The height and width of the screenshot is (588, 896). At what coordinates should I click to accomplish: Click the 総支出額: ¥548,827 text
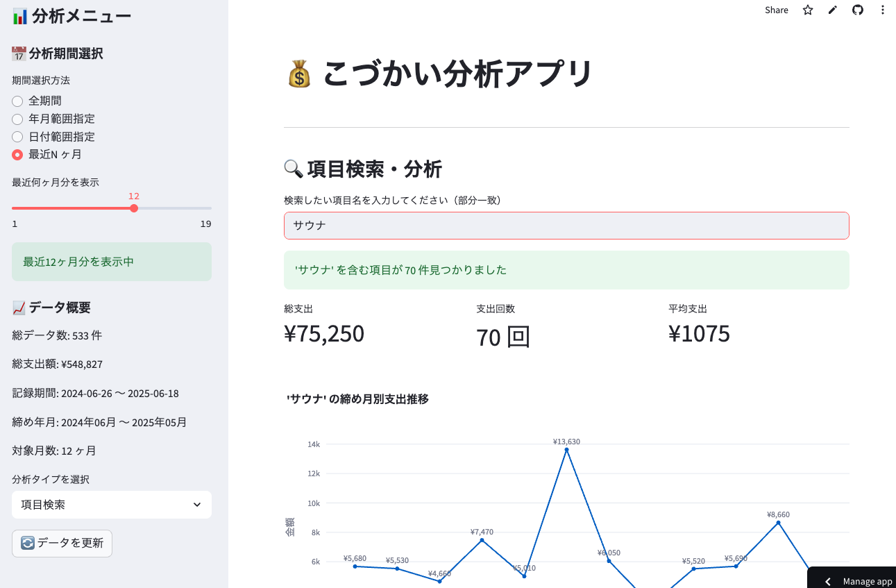57,364
